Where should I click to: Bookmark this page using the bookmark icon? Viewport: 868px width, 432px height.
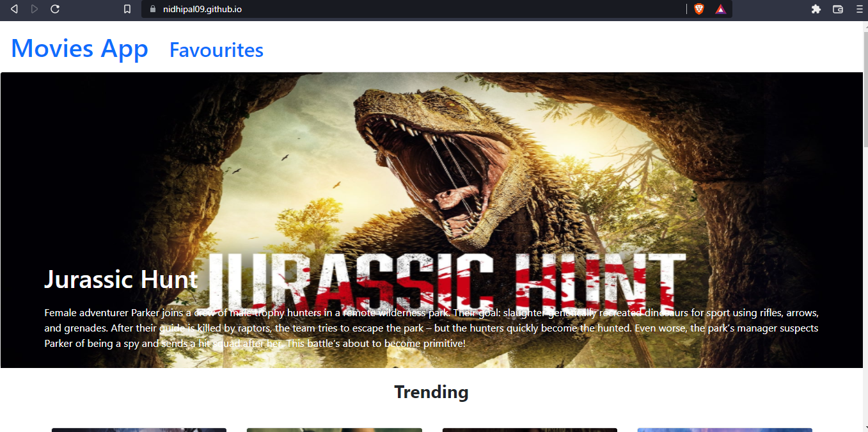(x=127, y=9)
